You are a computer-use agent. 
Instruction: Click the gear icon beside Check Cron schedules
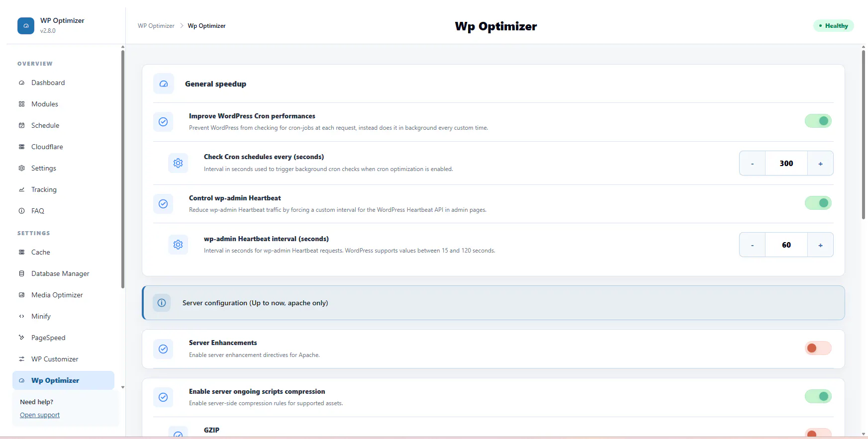point(178,163)
